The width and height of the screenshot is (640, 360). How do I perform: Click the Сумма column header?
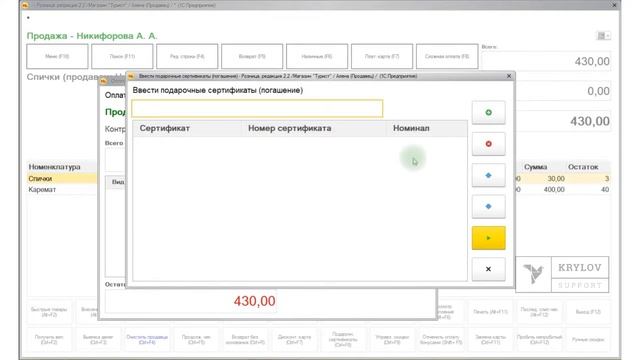[x=536, y=167]
